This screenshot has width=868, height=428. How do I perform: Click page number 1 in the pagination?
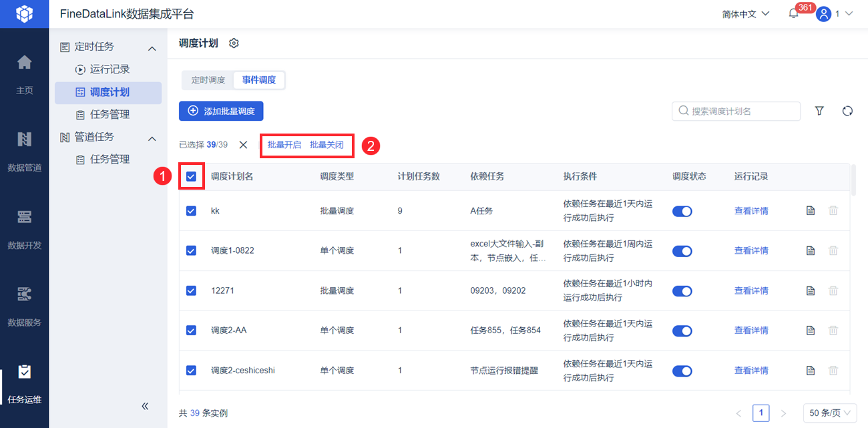pos(761,413)
